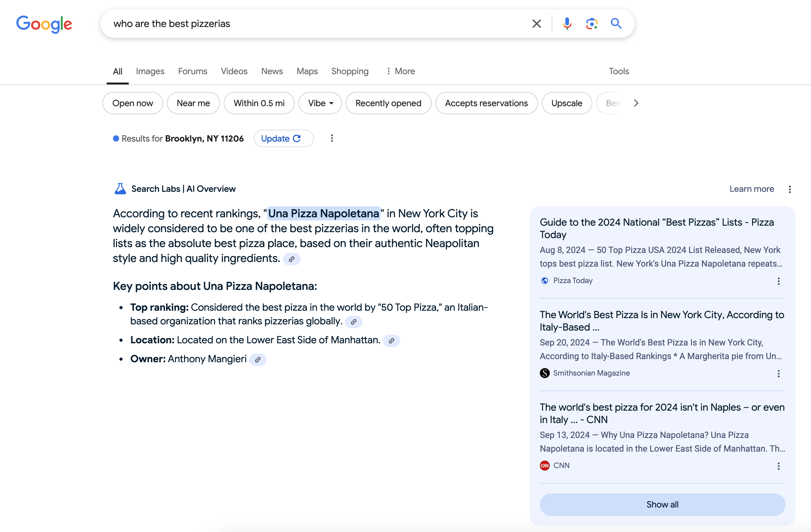Select the Videos search tab
811x532 pixels.
pyautogui.click(x=234, y=71)
